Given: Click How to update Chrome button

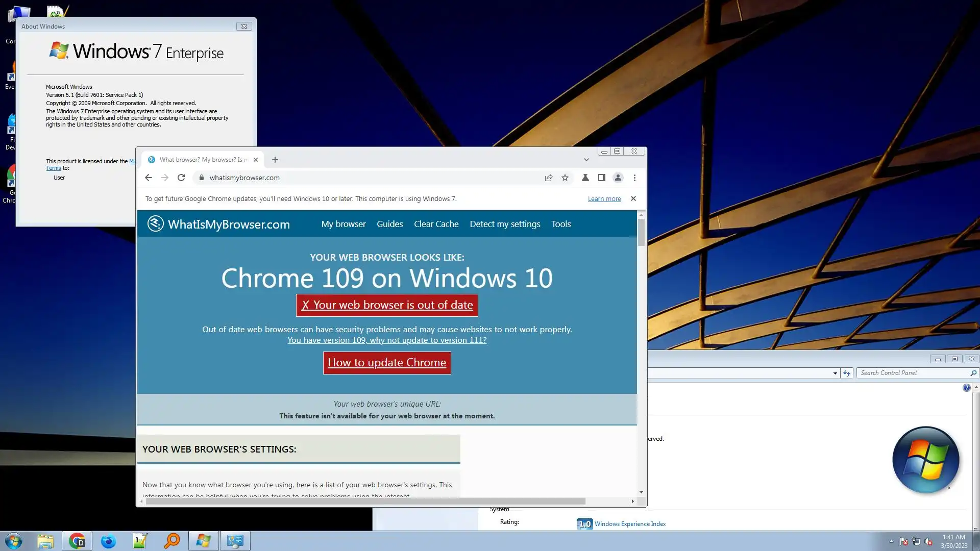Looking at the screenshot, I should pos(387,363).
